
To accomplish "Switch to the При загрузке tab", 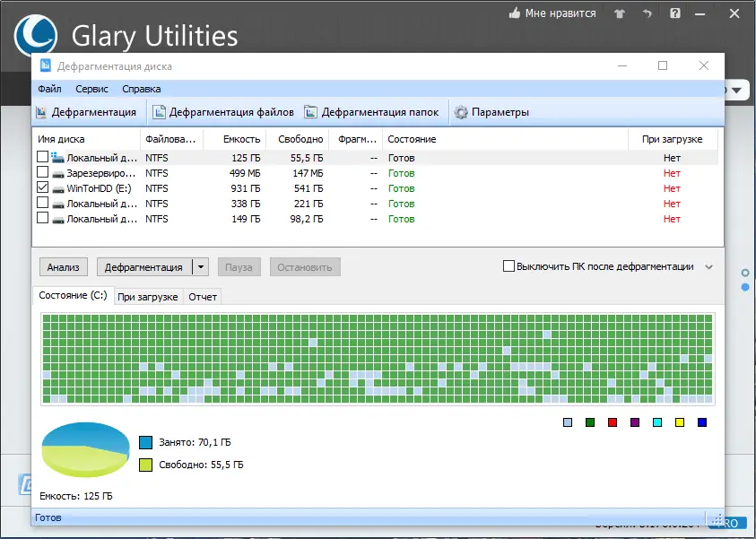I will 148,297.
